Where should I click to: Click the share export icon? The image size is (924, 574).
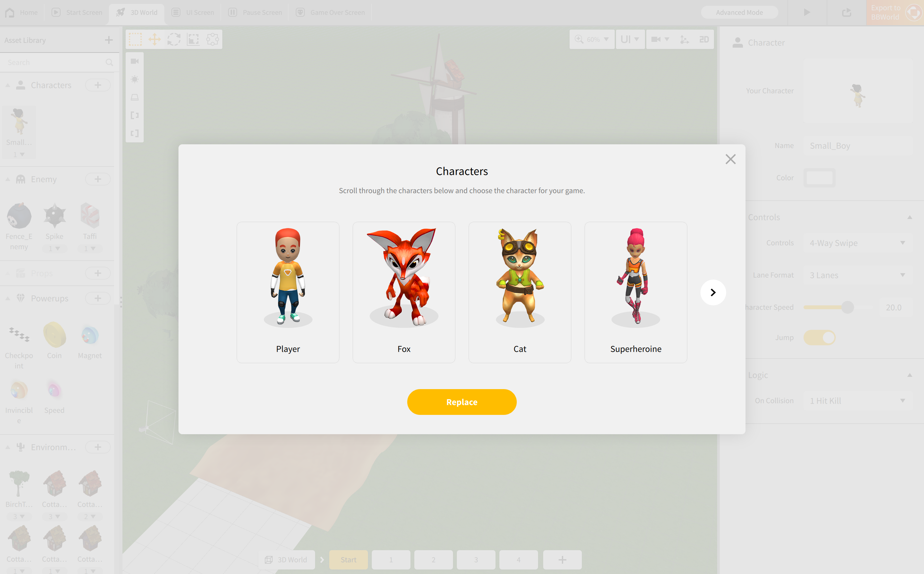(x=847, y=13)
